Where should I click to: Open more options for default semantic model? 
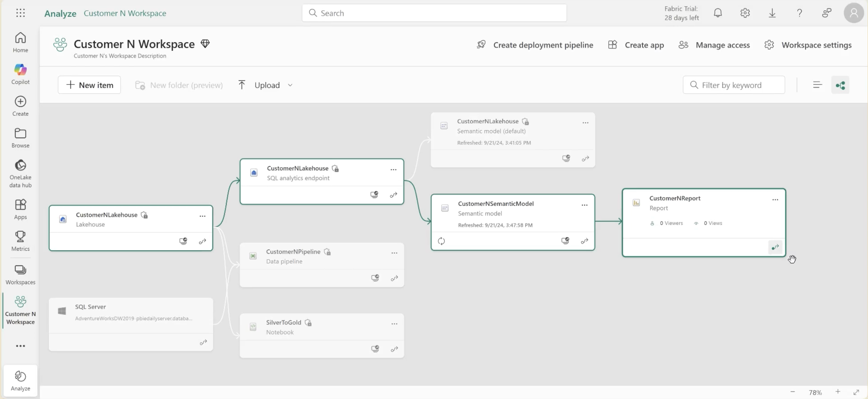click(585, 122)
